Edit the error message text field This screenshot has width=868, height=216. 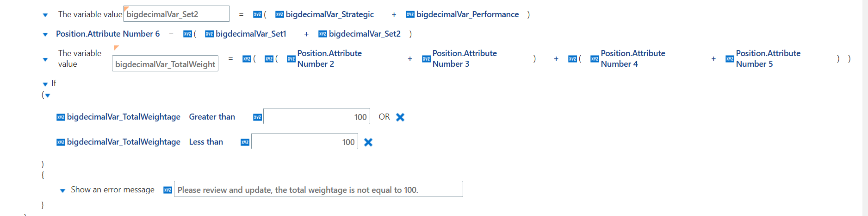[x=318, y=189]
